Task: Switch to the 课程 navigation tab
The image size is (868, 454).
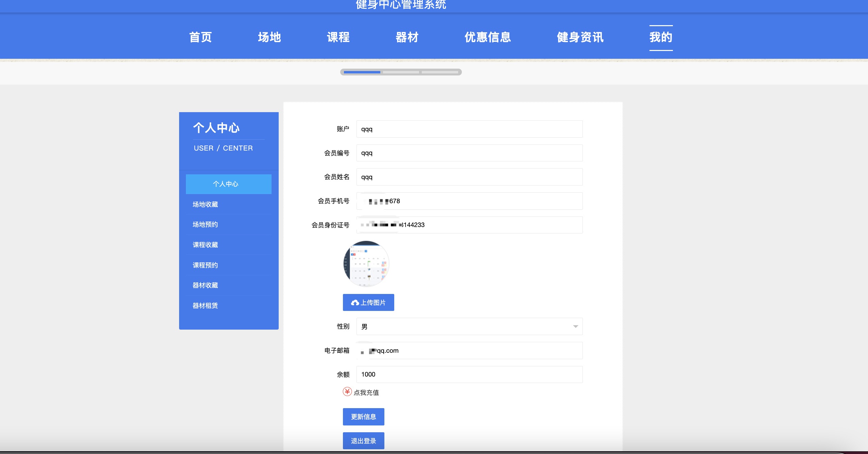Action: pyautogui.click(x=338, y=37)
